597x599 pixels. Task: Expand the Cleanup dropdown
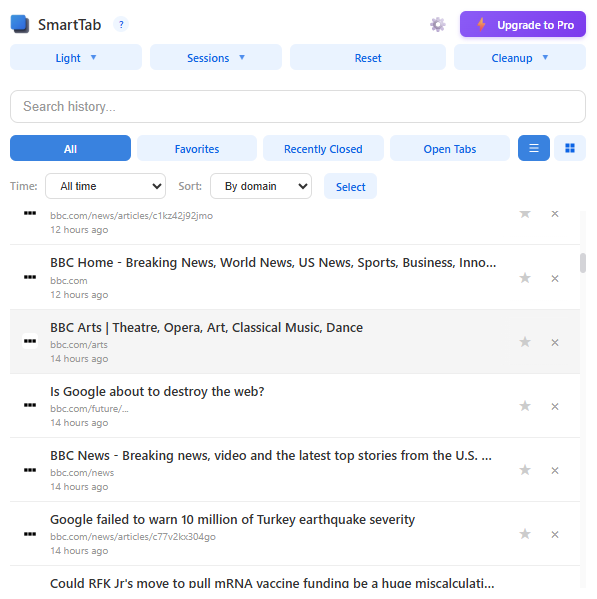point(519,57)
